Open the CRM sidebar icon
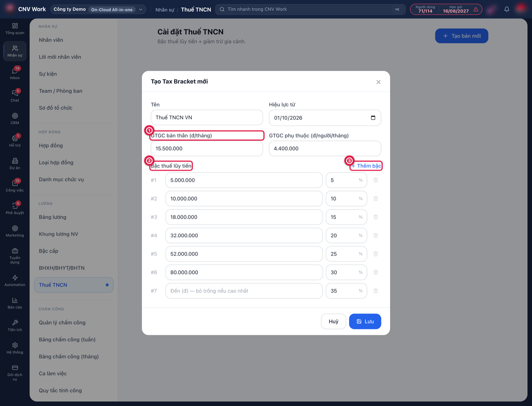Image resolution: width=532 pixels, height=406 pixels. [x=15, y=118]
